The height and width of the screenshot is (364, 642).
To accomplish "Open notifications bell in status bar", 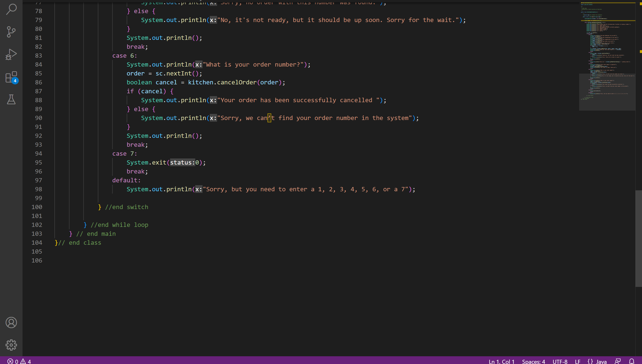I will (631, 361).
